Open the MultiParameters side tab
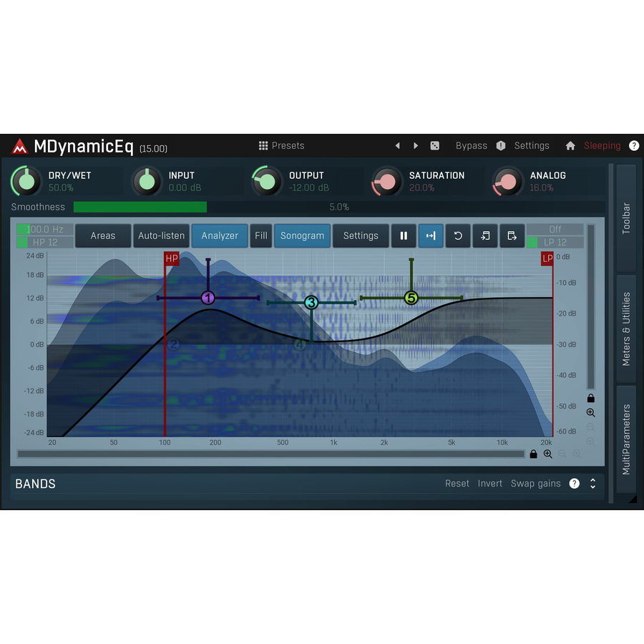The width and height of the screenshot is (644, 644). 626,439
